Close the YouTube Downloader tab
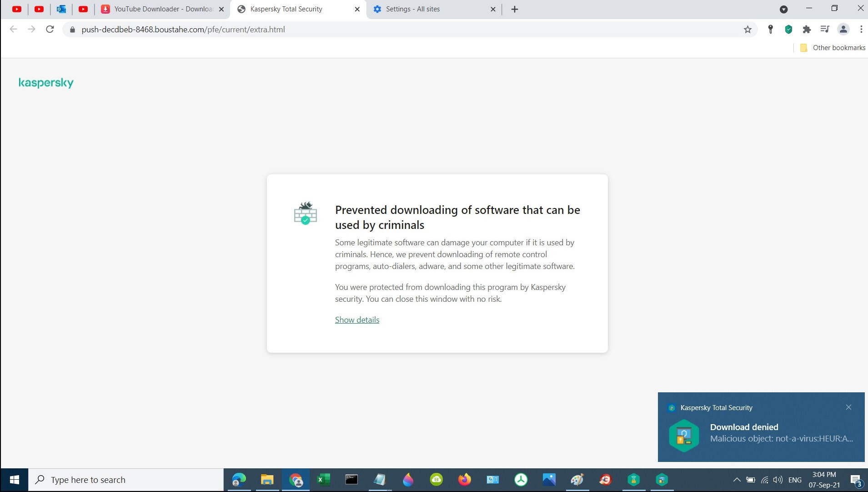Image resolution: width=868 pixels, height=492 pixels. coord(221,9)
